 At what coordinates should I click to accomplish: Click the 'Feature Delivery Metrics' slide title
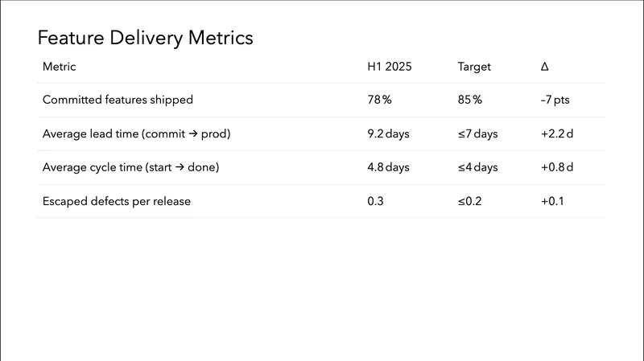pyautogui.click(x=145, y=38)
